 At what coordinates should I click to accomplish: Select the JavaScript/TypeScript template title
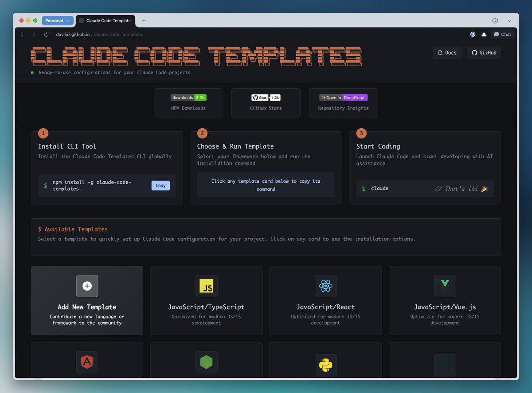[206, 307]
